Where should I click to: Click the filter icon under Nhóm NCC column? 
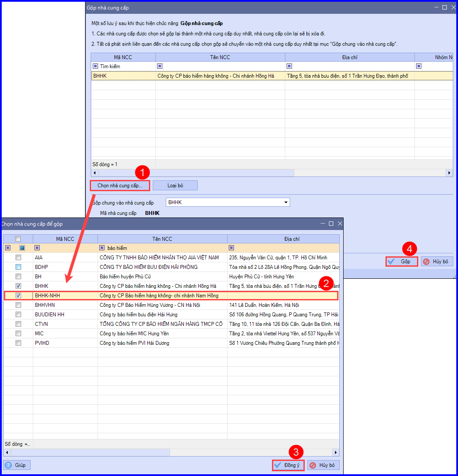pos(419,66)
